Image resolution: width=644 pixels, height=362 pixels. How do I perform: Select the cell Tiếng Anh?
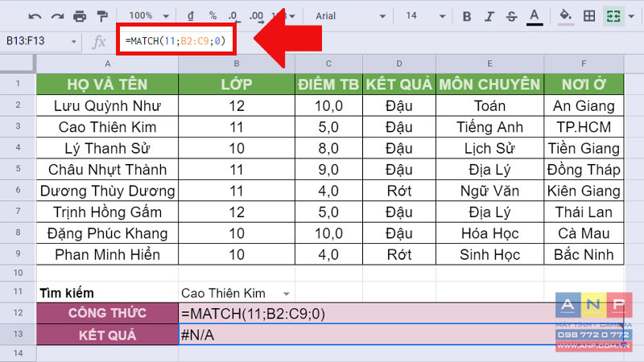[x=489, y=127]
